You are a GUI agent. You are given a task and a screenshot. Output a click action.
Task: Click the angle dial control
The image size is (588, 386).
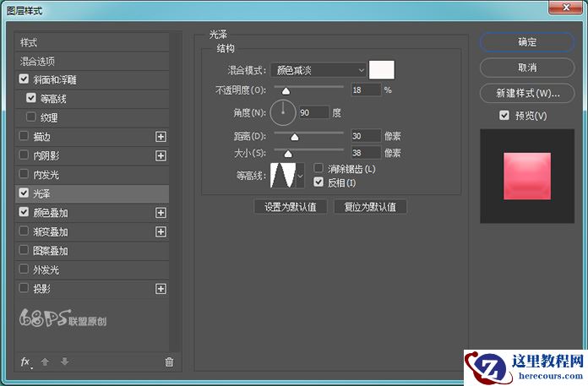tap(283, 112)
